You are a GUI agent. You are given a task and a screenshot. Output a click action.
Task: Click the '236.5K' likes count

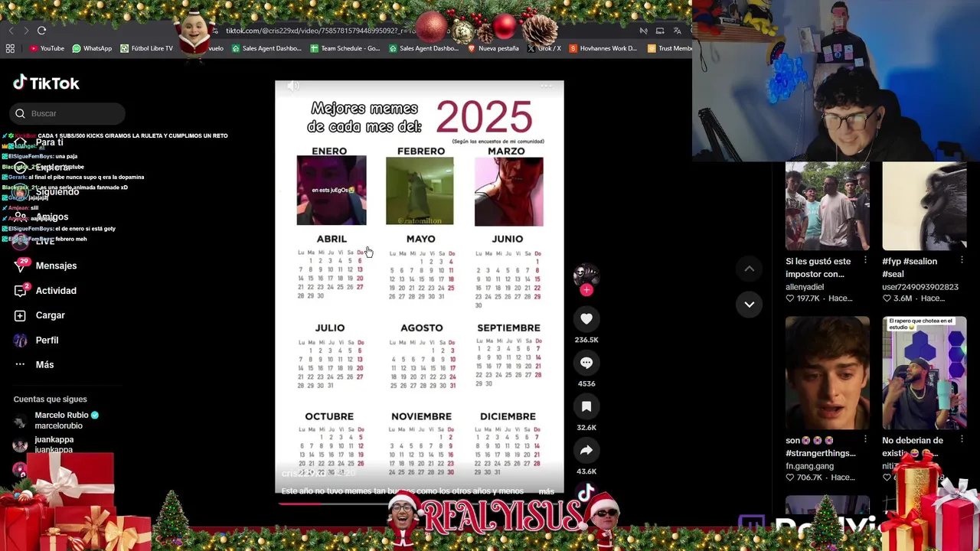[x=586, y=340]
